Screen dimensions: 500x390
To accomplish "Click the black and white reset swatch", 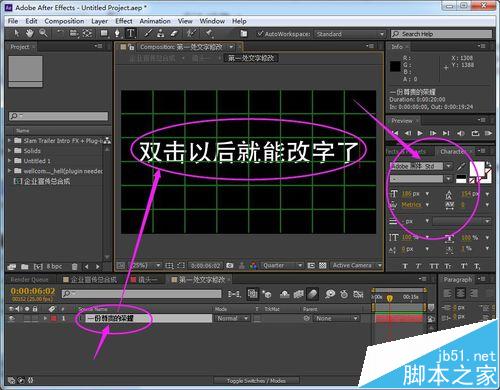I will (x=461, y=179).
